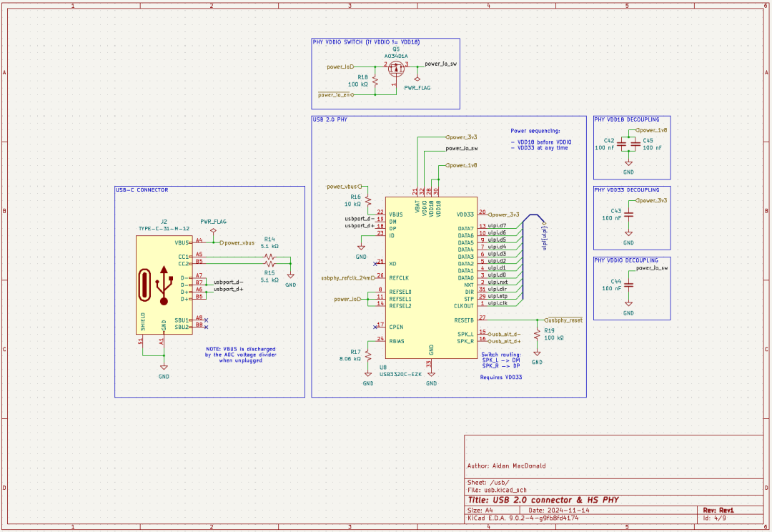Click the GND symbol below the J2 connector
Viewport: 772px width, 532px height.
(x=164, y=368)
